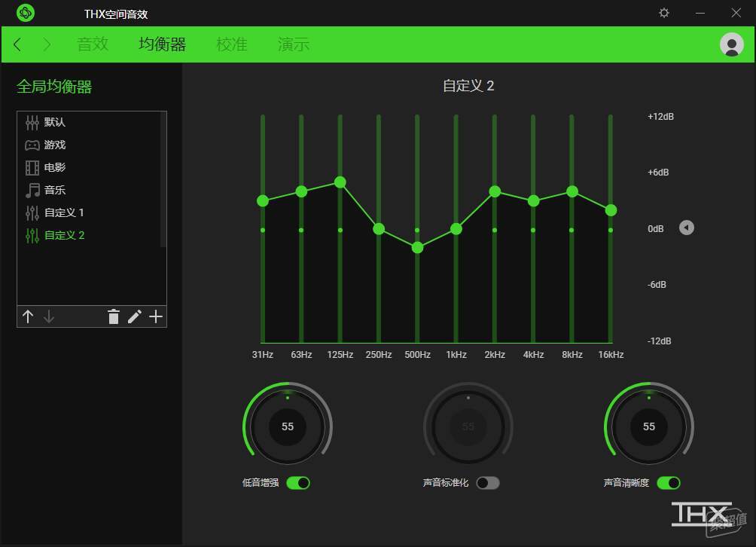The height and width of the screenshot is (547, 756).
Task: Toggle the 声音清晰度 clarity switch
Action: (x=669, y=483)
